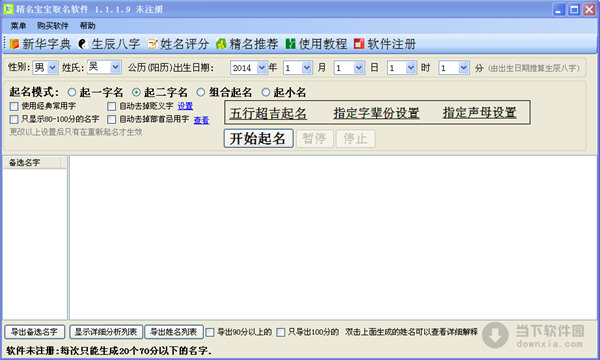Click the 设置 link for 贬义字
Image resolution: width=600 pixels, height=360 pixels.
[x=185, y=106]
